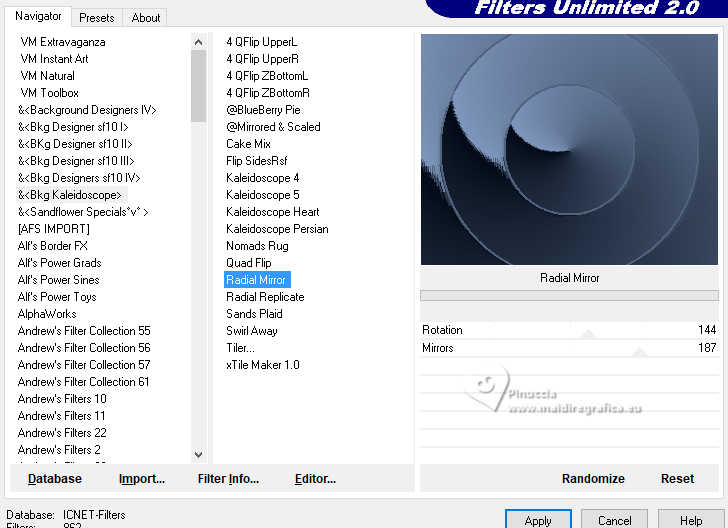Select Andrew's Filter Collection 55
This screenshot has width=728, height=528.
click(84, 331)
